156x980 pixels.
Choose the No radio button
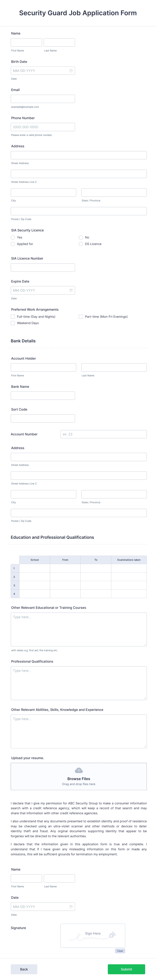pos(81,237)
